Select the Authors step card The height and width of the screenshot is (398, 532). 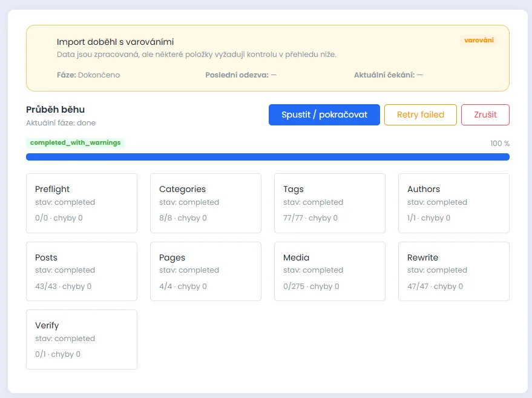tap(454, 203)
